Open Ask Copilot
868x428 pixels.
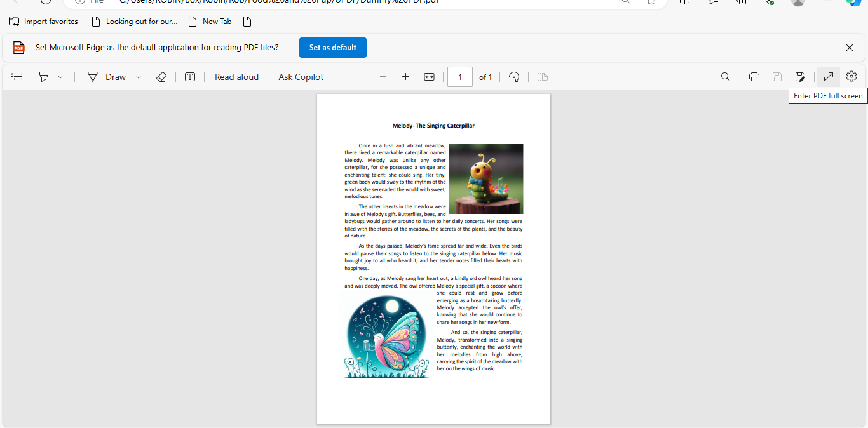[x=301, y=77]
